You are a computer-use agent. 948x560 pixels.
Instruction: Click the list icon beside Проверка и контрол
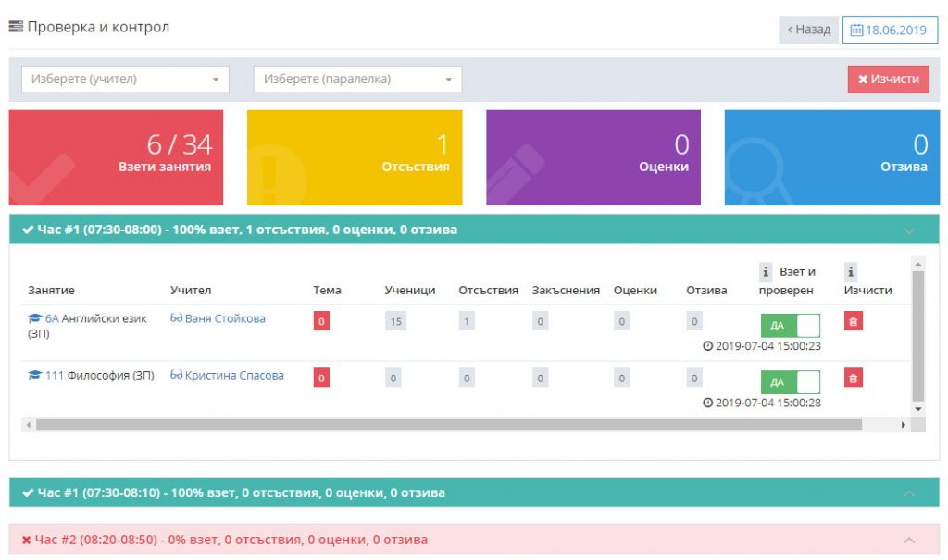[16, 27]
